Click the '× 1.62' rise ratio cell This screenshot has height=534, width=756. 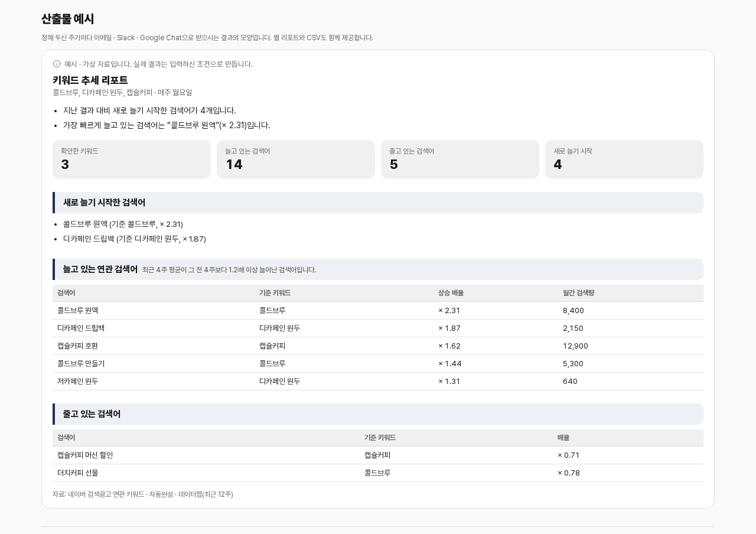point(449,346)
